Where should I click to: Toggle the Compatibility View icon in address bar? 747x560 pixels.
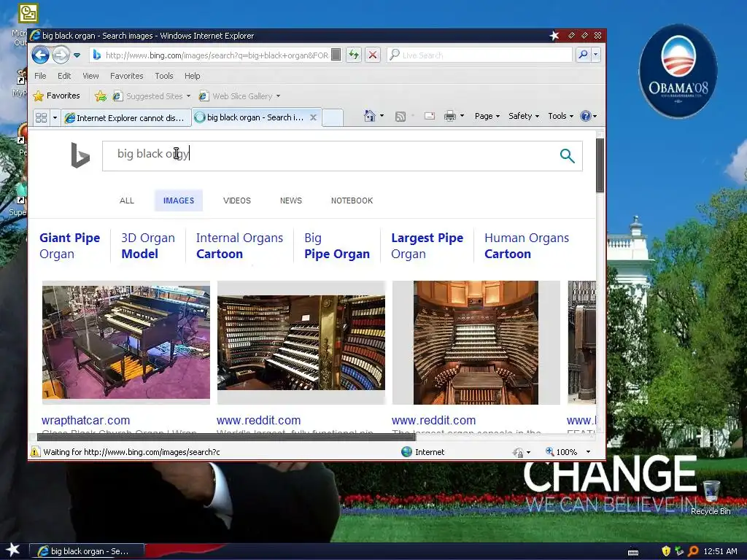(336, 55)
